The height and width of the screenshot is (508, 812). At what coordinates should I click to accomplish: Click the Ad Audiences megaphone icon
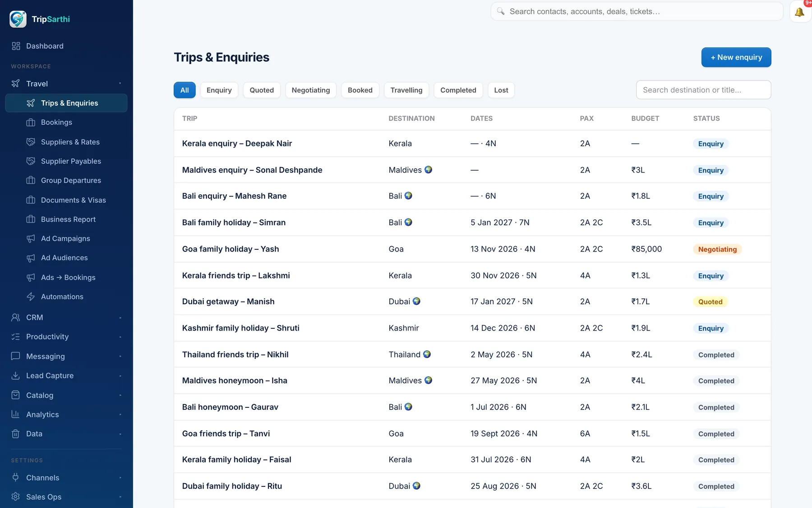[31, 258]
